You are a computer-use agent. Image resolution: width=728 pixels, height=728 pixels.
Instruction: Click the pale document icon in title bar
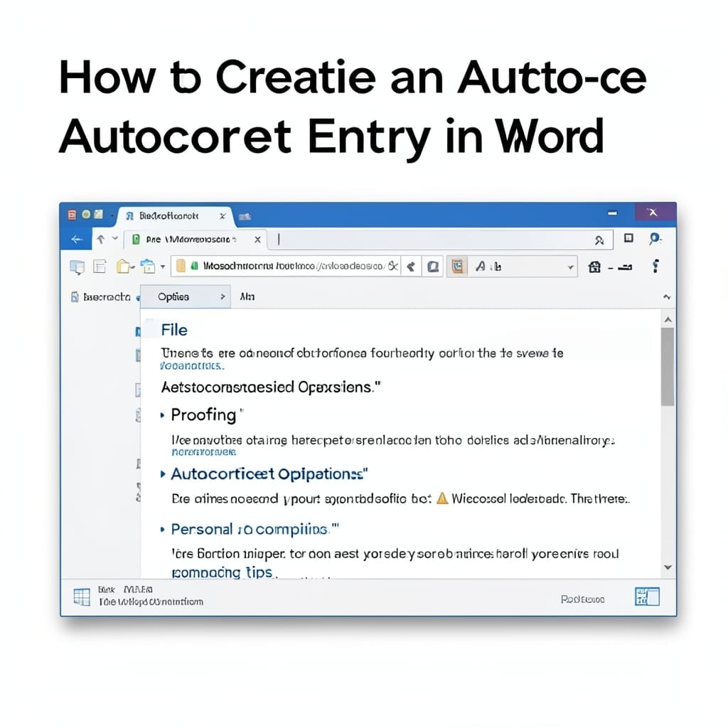[x=98, y=214]
